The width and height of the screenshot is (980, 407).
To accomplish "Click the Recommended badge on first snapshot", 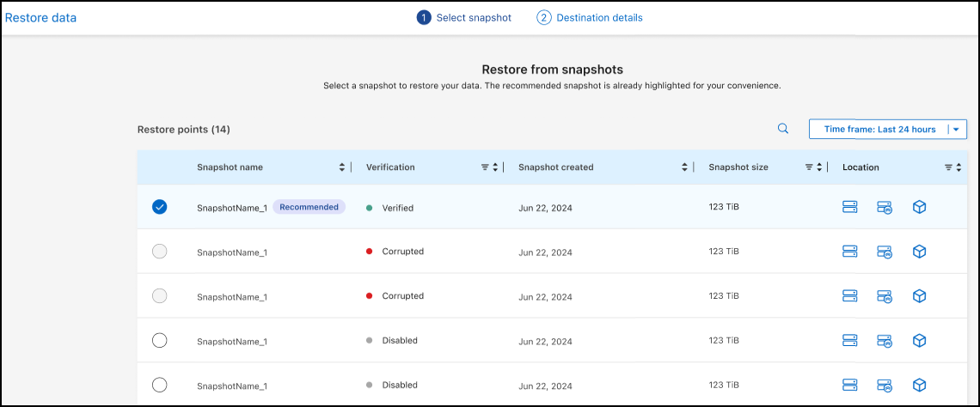I will coord(309,207).
